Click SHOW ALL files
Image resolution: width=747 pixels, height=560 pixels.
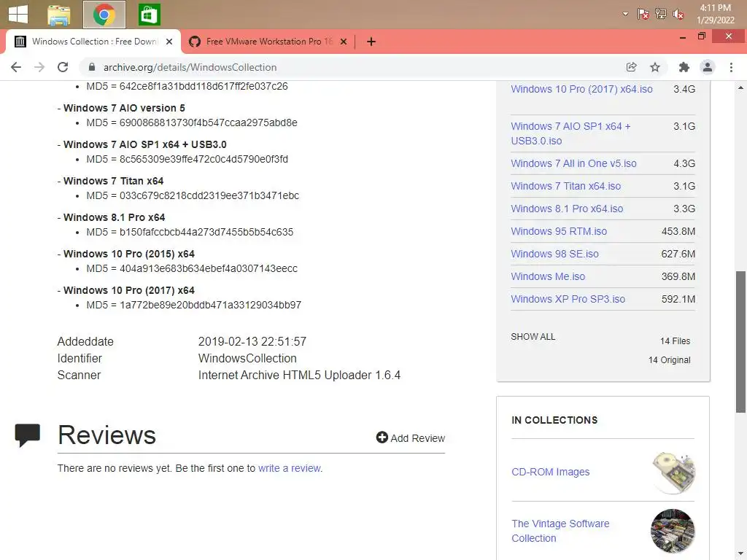click(x=533, y=337)
